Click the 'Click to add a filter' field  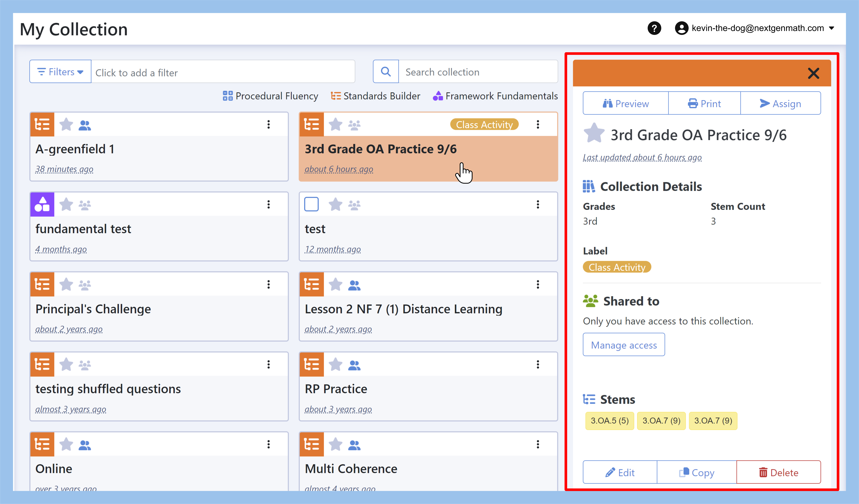click(x=223, y=72)
